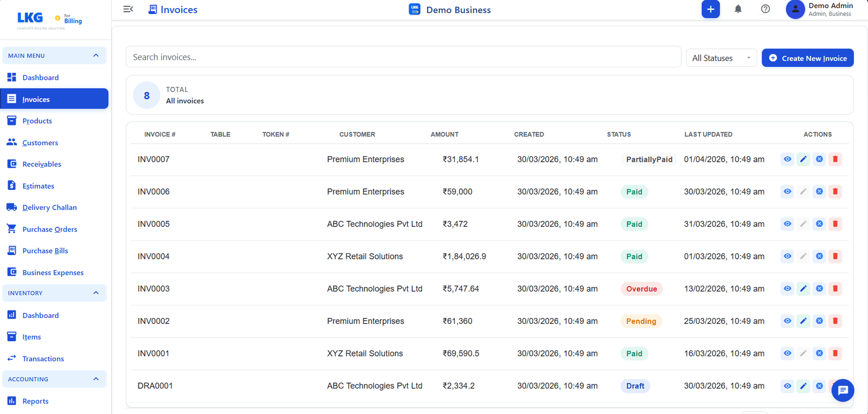Viewport: 868px width, 414px height.
Task: Sort by Invoice # column header
Action: tap(160, 135)
